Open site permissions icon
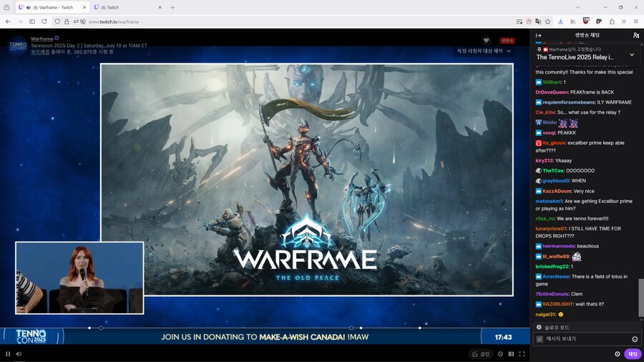 [x=76, y=21]
